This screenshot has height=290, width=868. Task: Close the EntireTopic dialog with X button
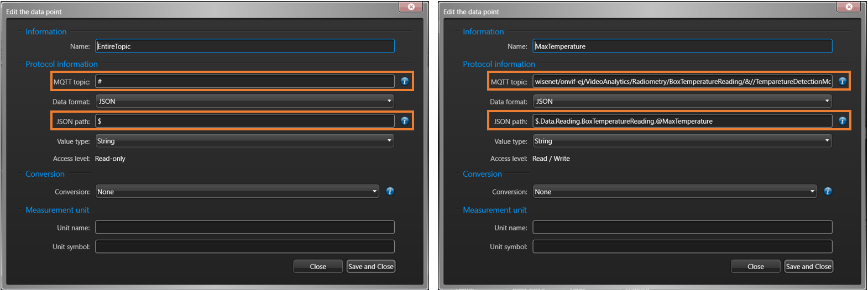411,7
